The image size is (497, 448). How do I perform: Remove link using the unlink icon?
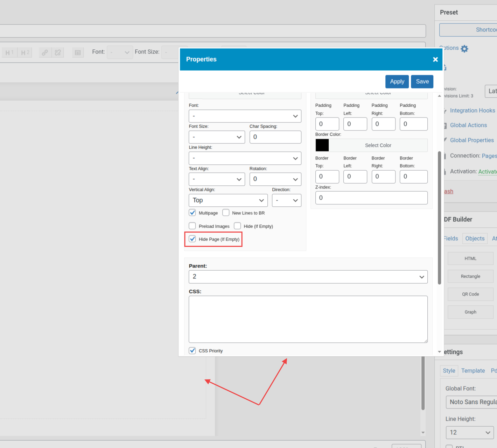tap(58, 53)
